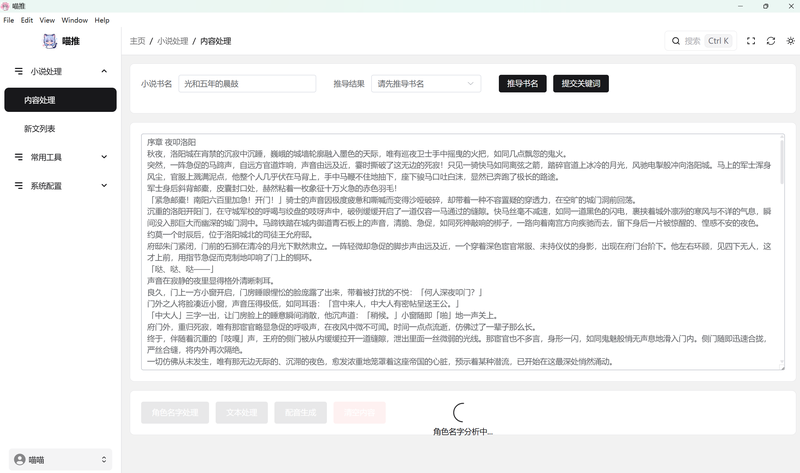
Task: Click the 系统配置 list icon in the sidebar
Action: coord(19,186)
